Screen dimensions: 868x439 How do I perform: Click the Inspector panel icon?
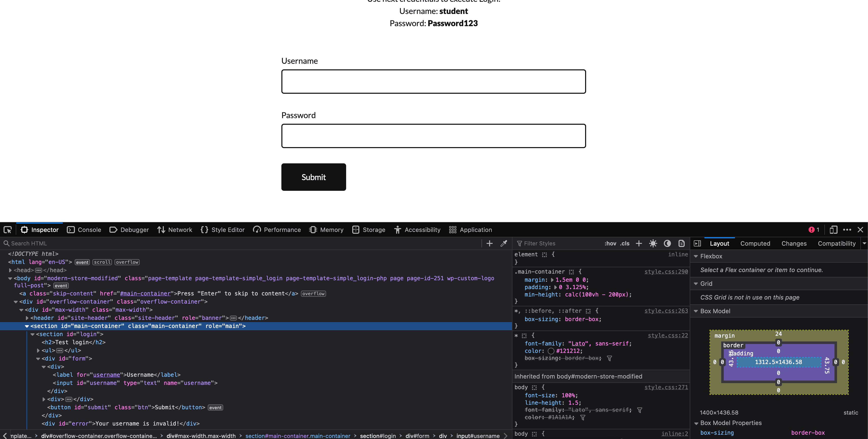point(24,230)
